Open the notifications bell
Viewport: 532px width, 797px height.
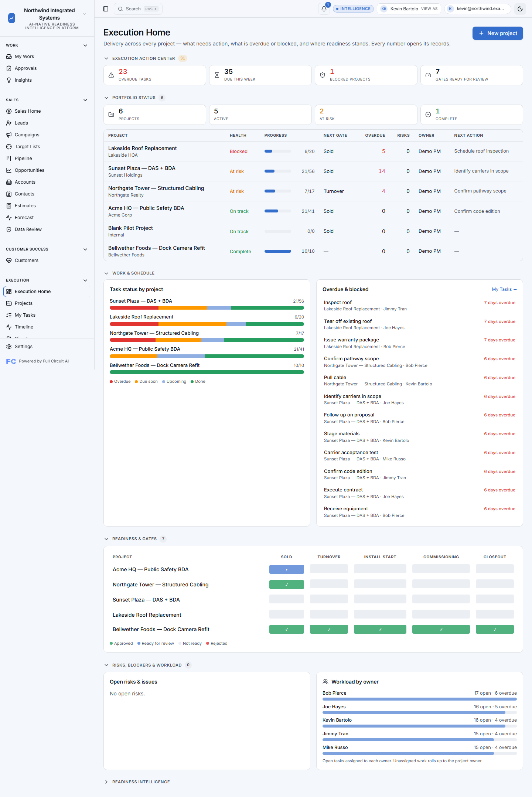tap(324, 9)
